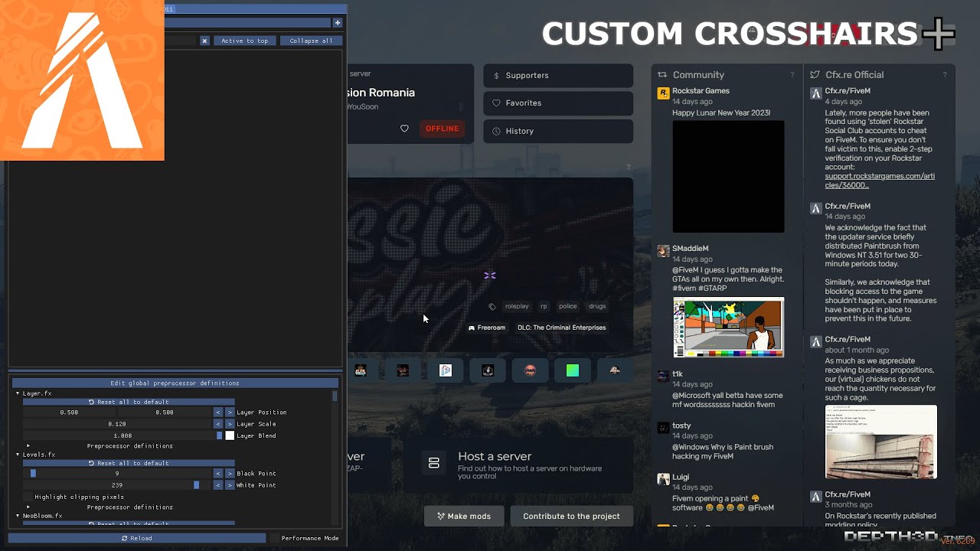Adjust the Black Point slider
Screen dimensions: 980x551
pyautogui.click(x=117, y=474)
